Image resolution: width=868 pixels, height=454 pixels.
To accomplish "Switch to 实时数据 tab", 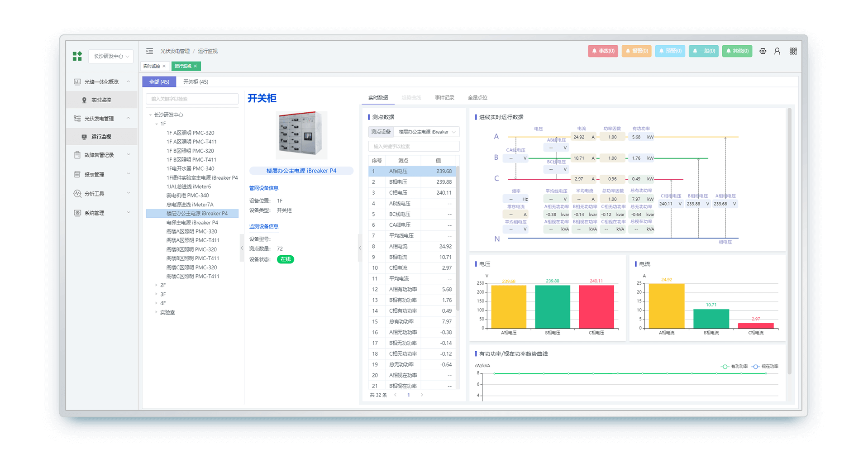I will click(378, 98).
